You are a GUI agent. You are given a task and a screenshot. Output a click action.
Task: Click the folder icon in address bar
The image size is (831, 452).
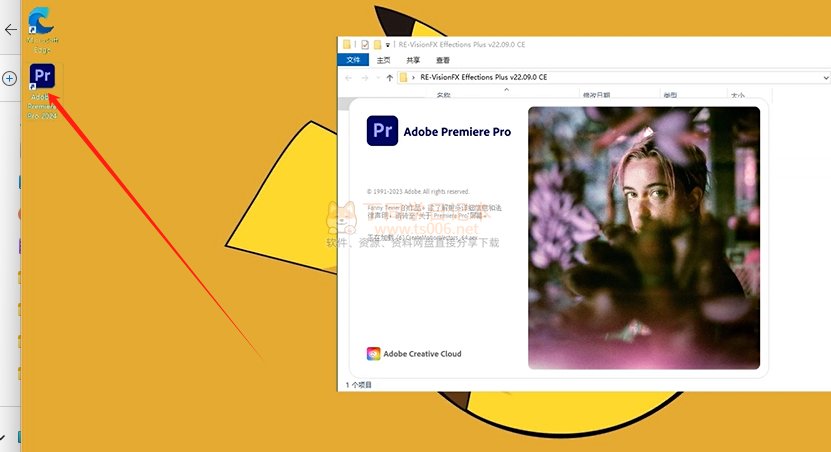[403, 77]
